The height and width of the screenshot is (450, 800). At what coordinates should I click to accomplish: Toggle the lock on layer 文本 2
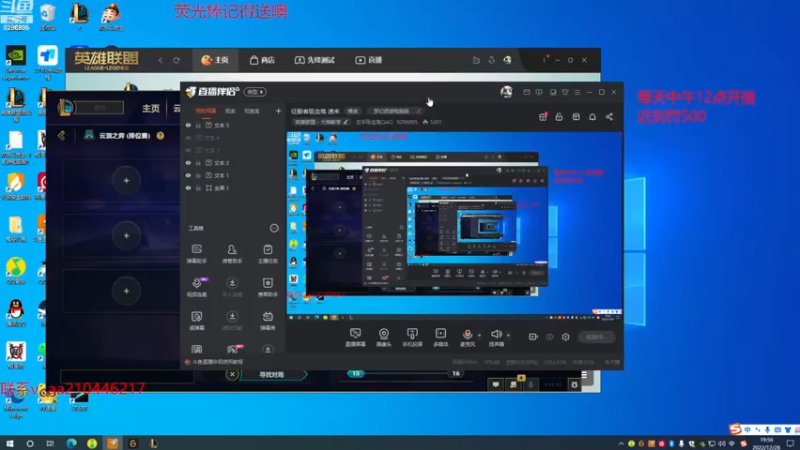(x=198, y=163)
